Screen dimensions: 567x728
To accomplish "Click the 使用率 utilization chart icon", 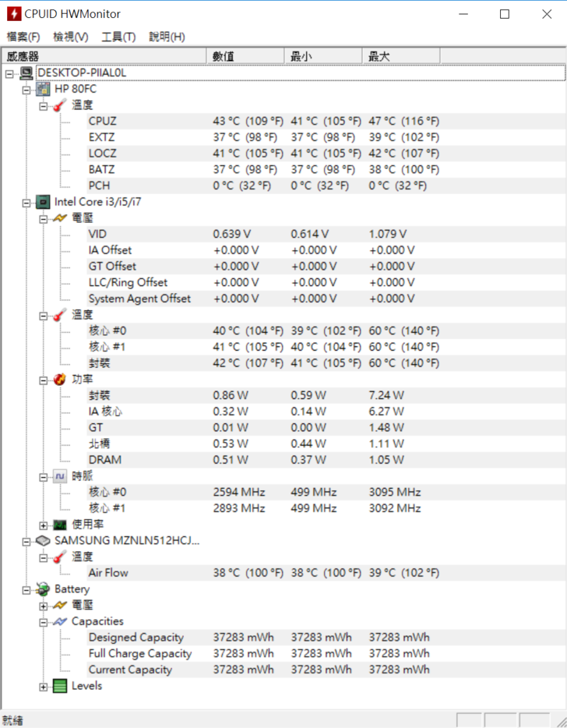I will coord(60,525).
